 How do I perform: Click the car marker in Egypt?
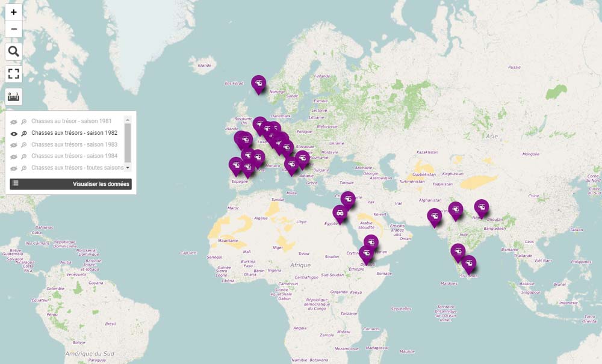coord(340,212)
